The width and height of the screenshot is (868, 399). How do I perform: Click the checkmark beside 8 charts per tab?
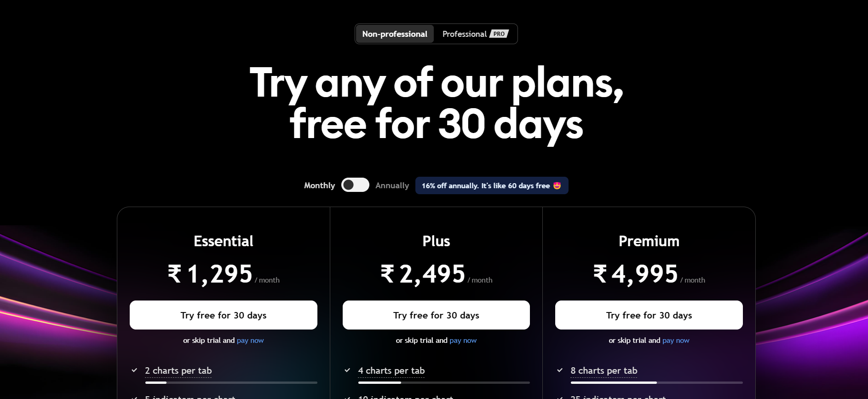click(x=560, y=370)
